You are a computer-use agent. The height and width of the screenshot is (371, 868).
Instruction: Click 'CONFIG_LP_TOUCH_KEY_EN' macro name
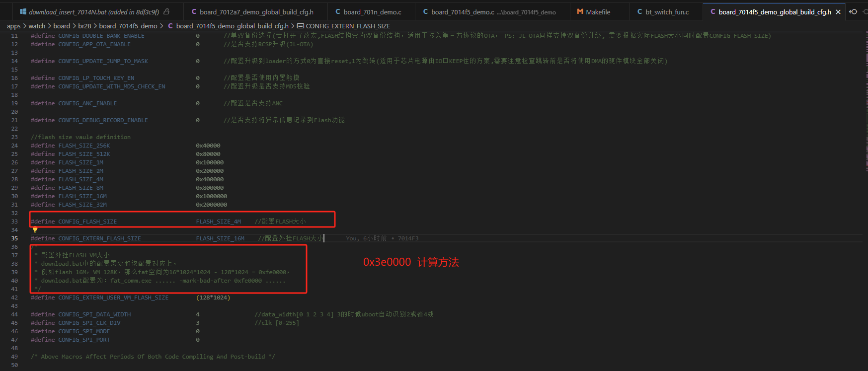pos(96,78)
